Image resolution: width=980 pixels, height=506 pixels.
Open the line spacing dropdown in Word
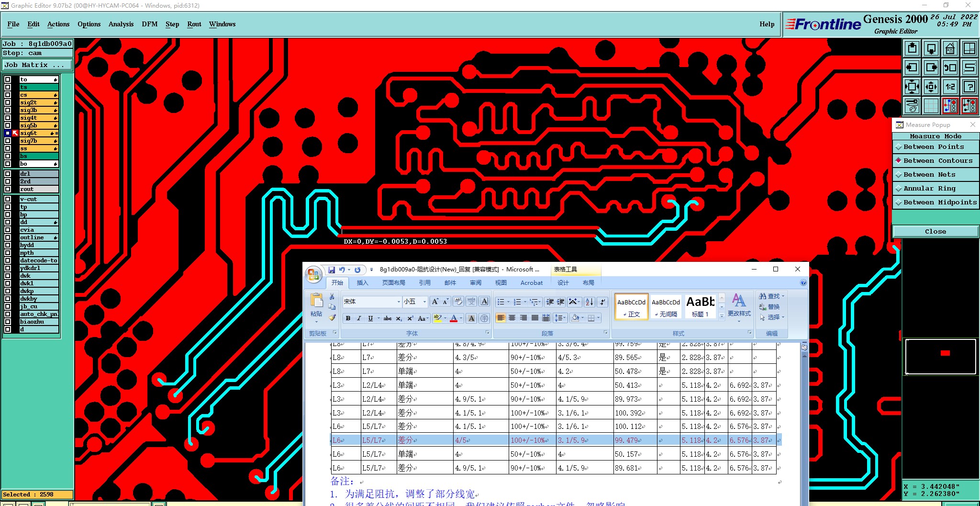click(x=560, y=318)
